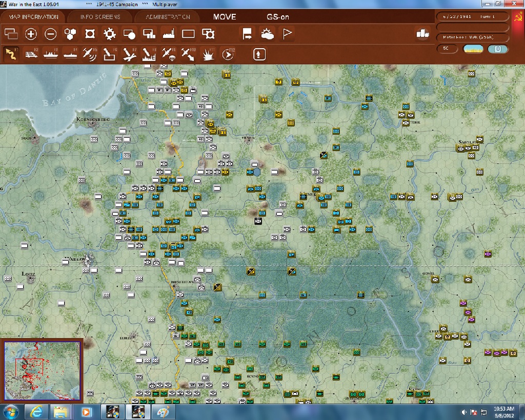Zoom out the map with the minus icon
Image resolution: width=525 pixels, height=420 pixels.
click(x=51, y=34)
